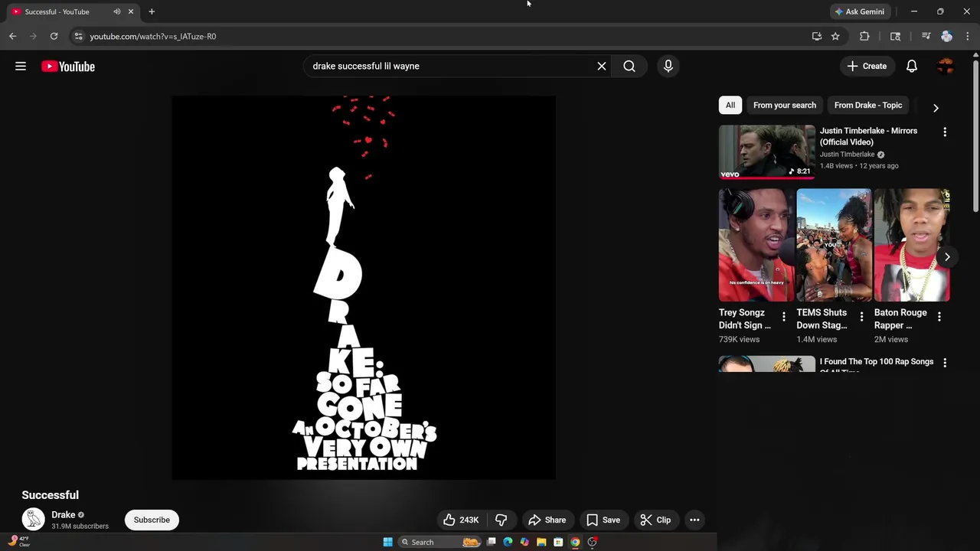Open options for Top 100 Rap Songs video
Screen dimensions: 980x551
[x=945, y=363]
